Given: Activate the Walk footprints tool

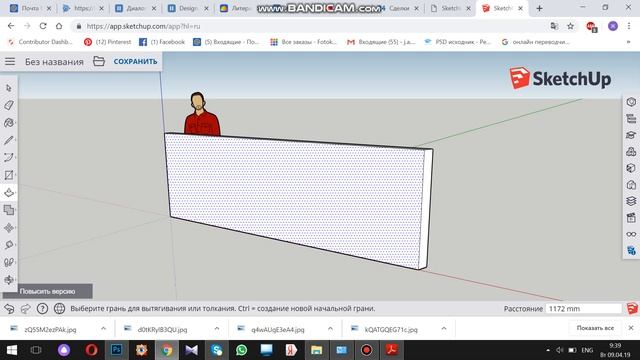Looking at the screenshot, I should (x=9, y=262).
